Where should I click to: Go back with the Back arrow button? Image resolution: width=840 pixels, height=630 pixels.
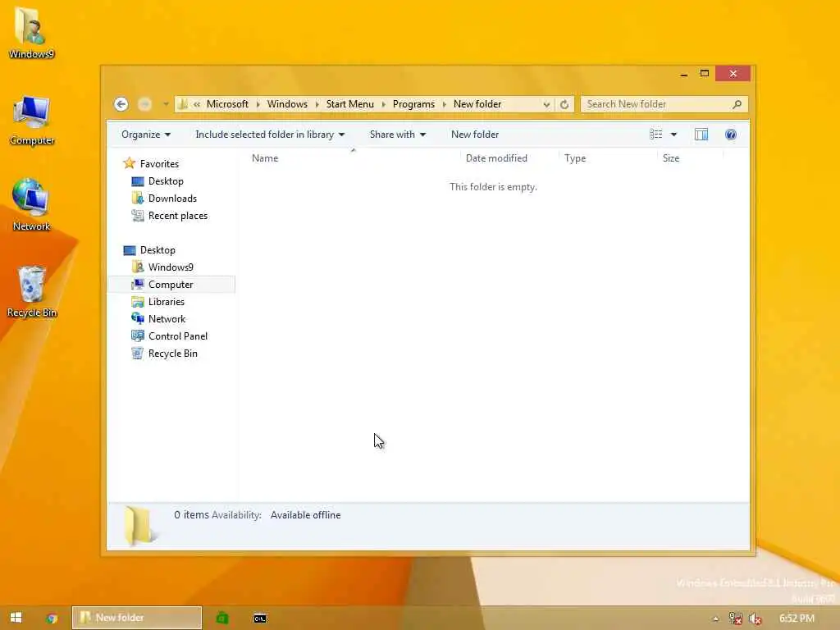coord(121,104)
